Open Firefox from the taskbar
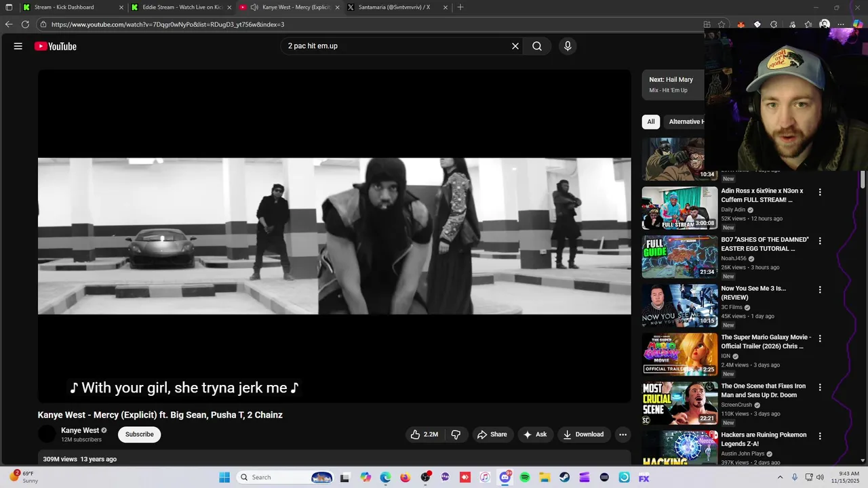 pos(406,477)
